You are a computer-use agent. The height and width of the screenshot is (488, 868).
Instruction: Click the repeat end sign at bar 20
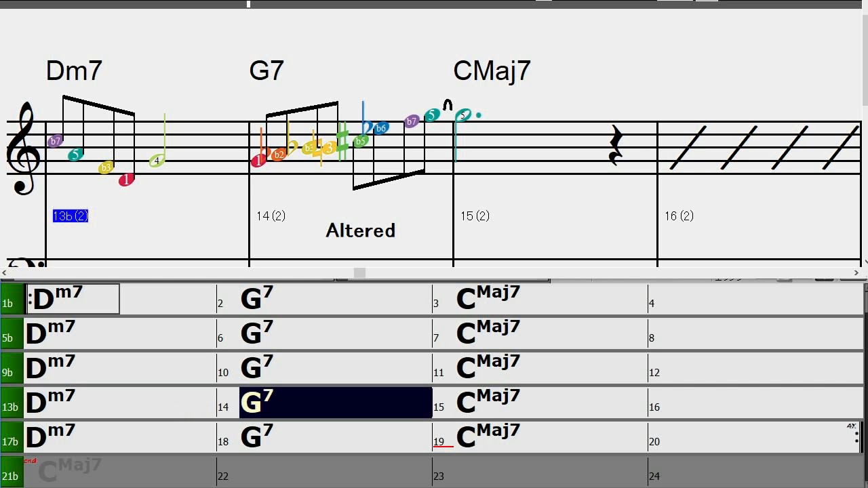pos(859,437)
